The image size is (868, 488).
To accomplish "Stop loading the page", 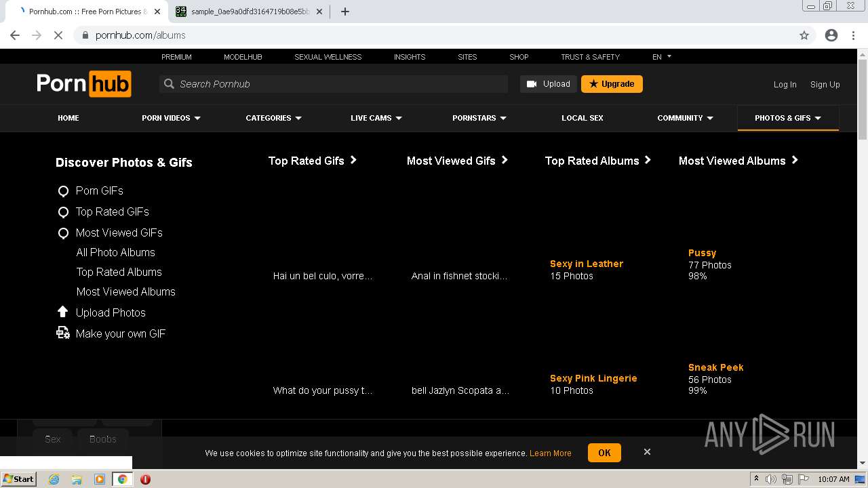I will click(58, 35).
